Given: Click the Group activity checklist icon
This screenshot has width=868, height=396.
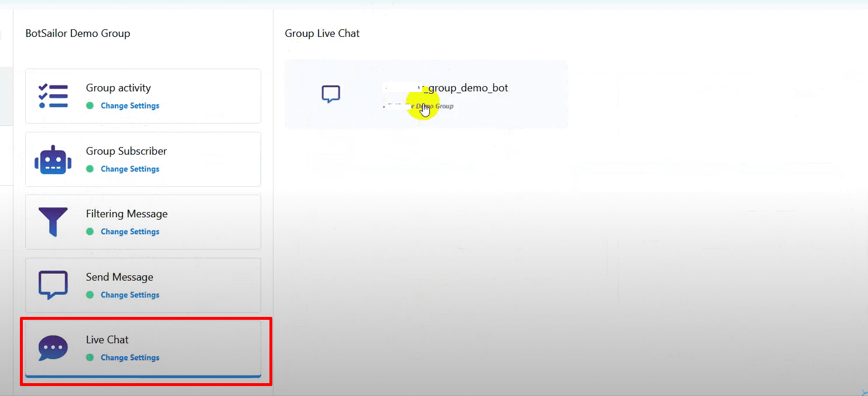Looking at the screenshot, I should tap(53, 96).
